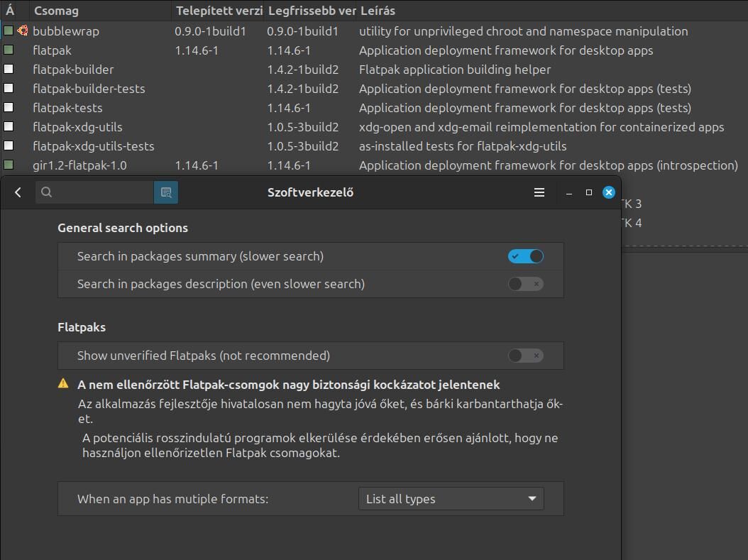Click 'Search in packages summary (slower search)' label
748x560 pixels.
pyautogui.click(x=200, y=256)
